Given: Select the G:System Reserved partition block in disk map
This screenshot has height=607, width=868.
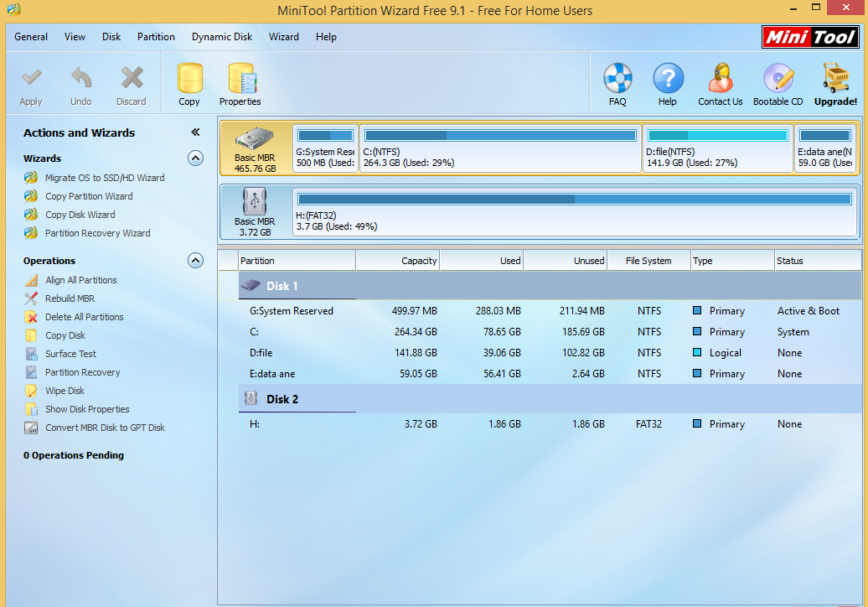Looking at the screenshot, I should [325, 148].
